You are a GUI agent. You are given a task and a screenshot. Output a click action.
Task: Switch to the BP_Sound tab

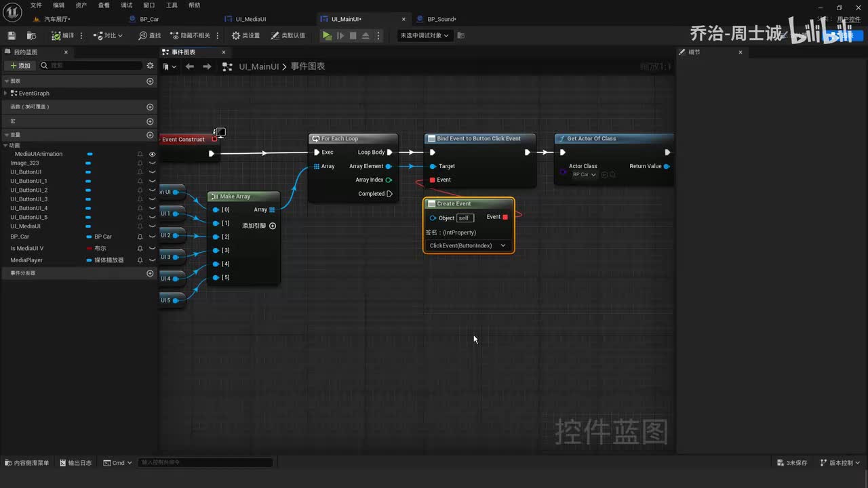click(442, 19)
